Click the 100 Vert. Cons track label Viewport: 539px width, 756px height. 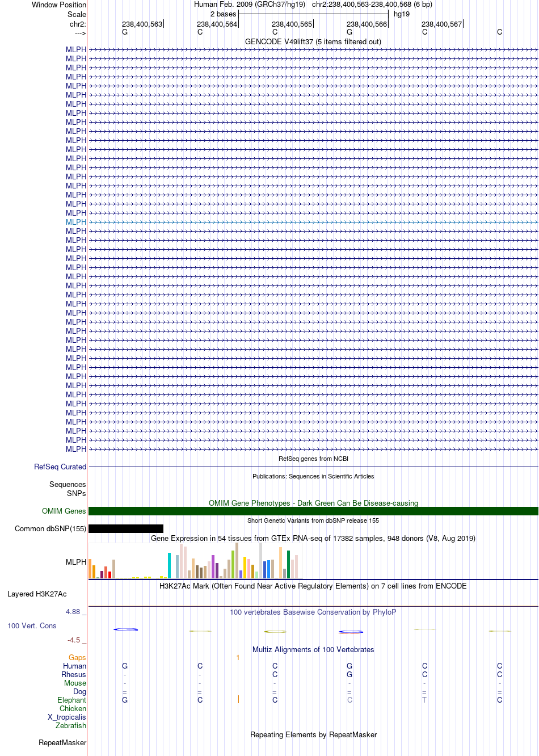[x=32, y=625]
